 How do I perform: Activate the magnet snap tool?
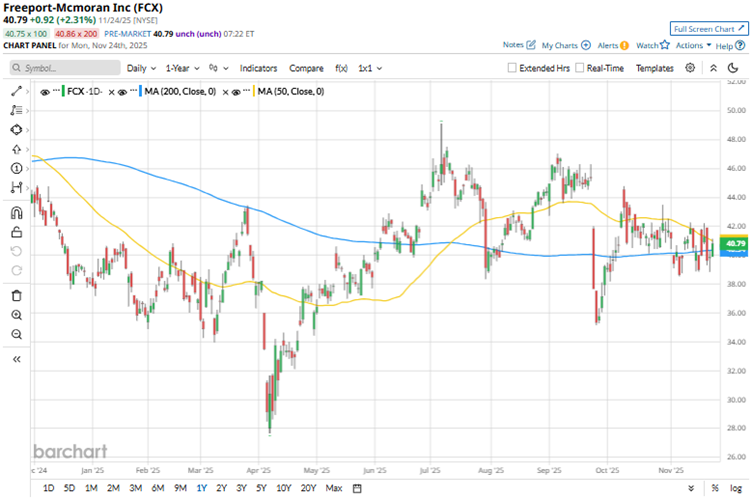click(x=16, y=212)
